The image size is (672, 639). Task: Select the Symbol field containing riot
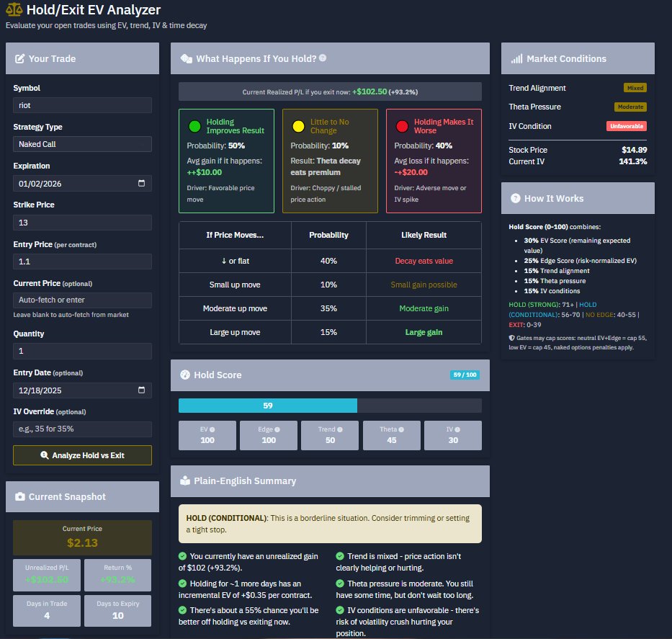(81, 104)
